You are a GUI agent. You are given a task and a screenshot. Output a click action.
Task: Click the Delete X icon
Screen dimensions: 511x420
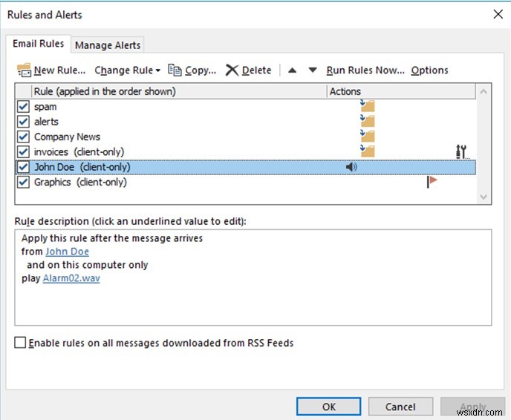(x=232, y=70)
